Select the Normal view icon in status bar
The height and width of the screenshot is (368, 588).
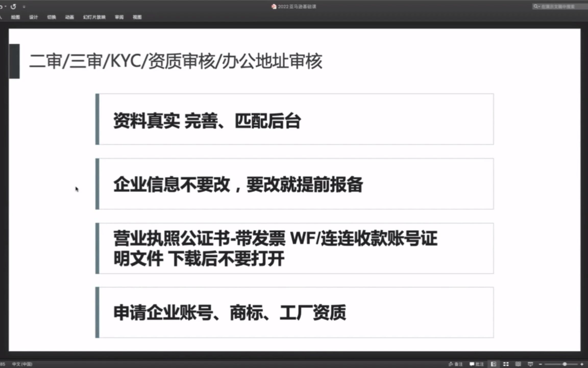[x=494, y=364]
